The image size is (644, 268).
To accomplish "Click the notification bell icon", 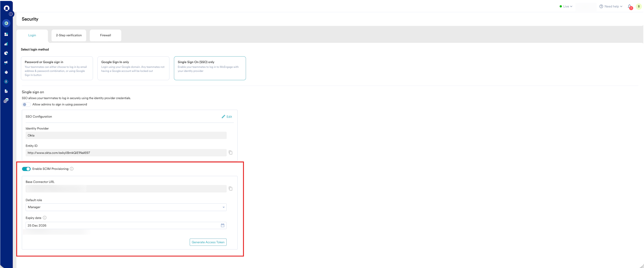I will coord(629,6).
